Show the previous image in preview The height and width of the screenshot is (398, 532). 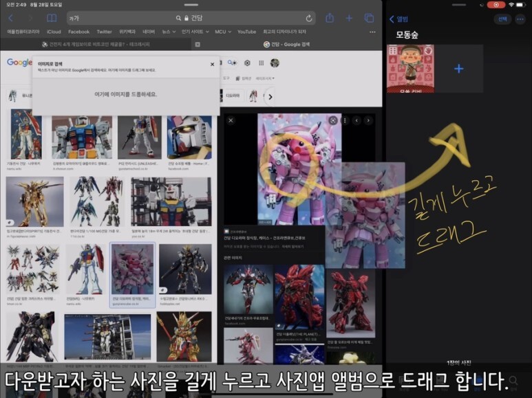(357, 120)
